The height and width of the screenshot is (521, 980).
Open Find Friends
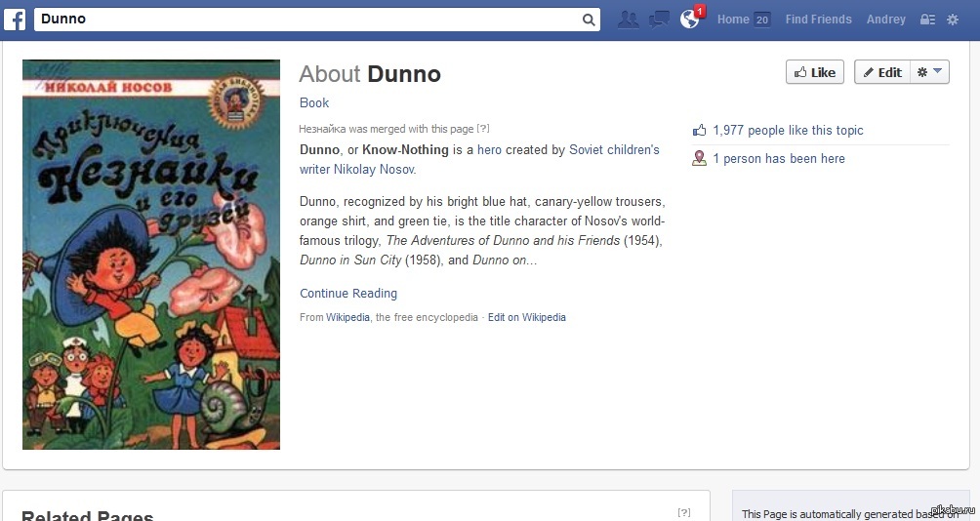818,20
